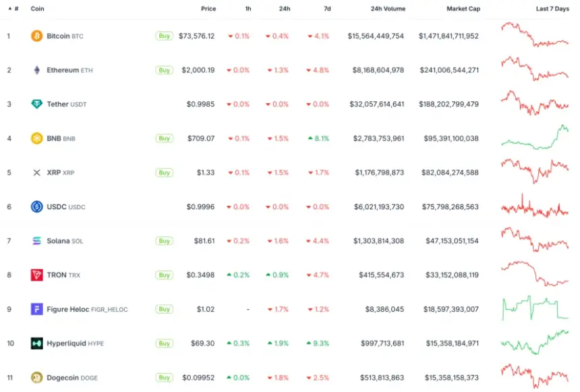Buy Ethereum using its Buy button

(165, 70)
